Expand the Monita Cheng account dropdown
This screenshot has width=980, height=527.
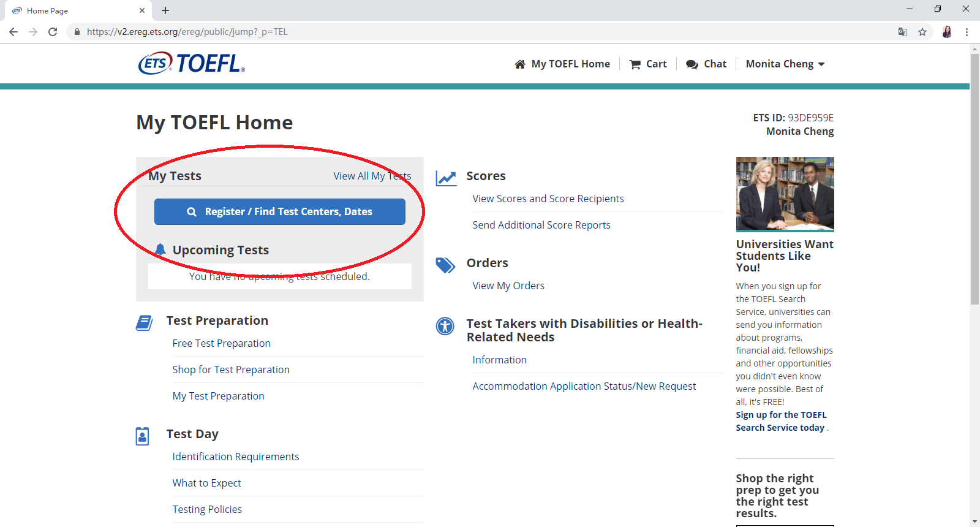785,64
